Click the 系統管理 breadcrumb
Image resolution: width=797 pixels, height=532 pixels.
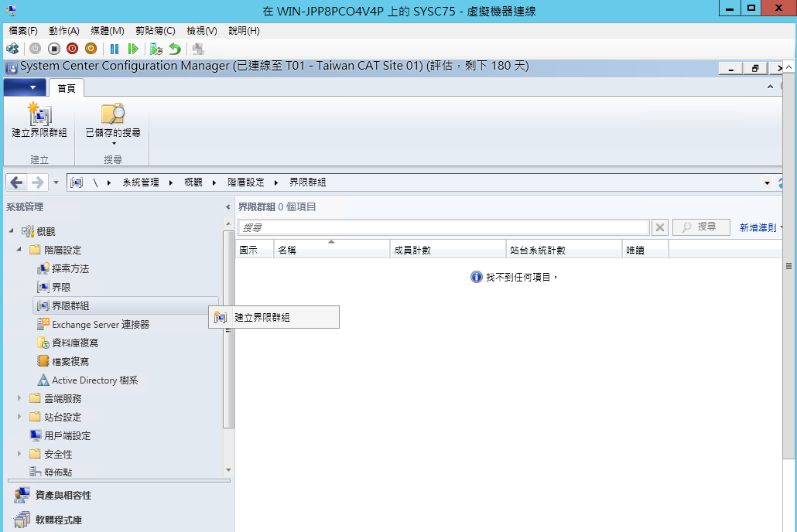tap(141, 182)
